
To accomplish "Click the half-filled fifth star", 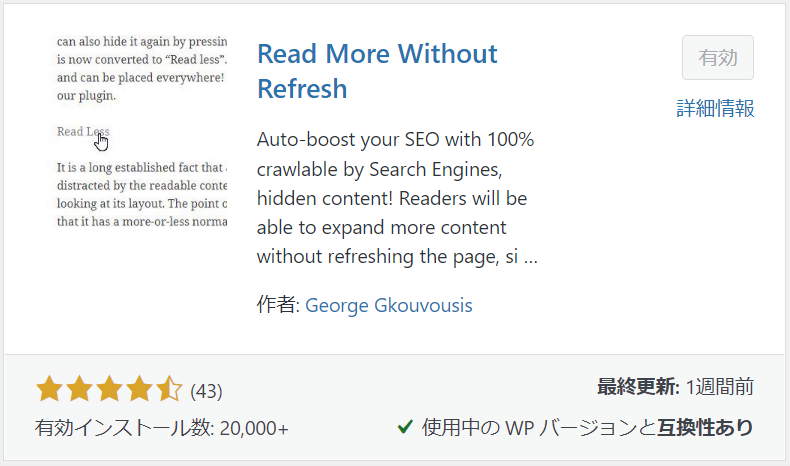I will (169, 389).
